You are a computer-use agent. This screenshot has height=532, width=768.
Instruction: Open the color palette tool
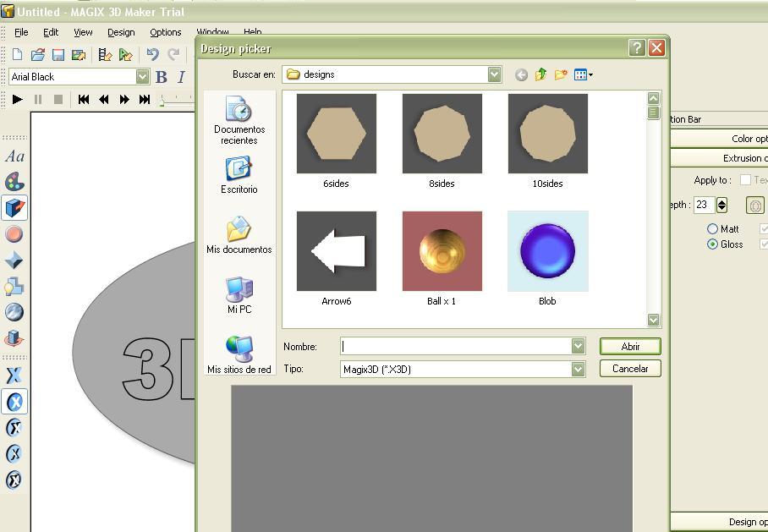tap(14, 181)
